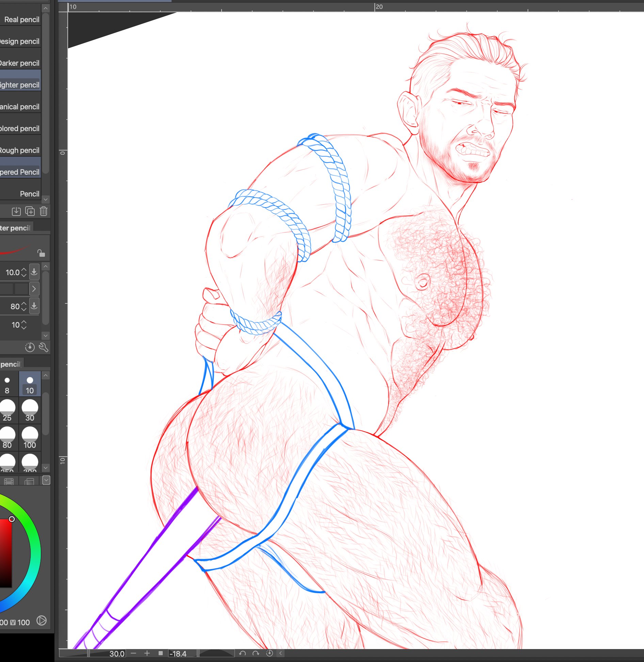Select the Rough pencil sub tool
Image resolution: width=644 pixels, height=662 pixels.
pyautogui.click(x=20, y=151)
